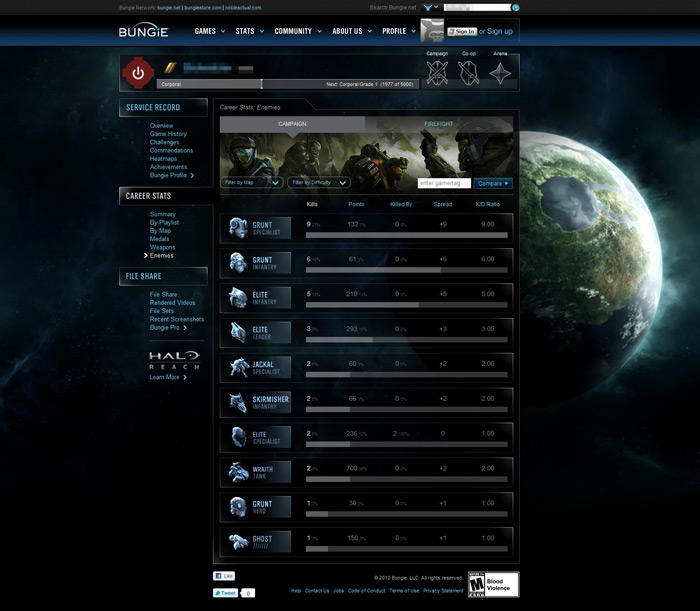700x611 pixels.
Task: Open the Filter by Map dropdown
Action: point(251,183)
